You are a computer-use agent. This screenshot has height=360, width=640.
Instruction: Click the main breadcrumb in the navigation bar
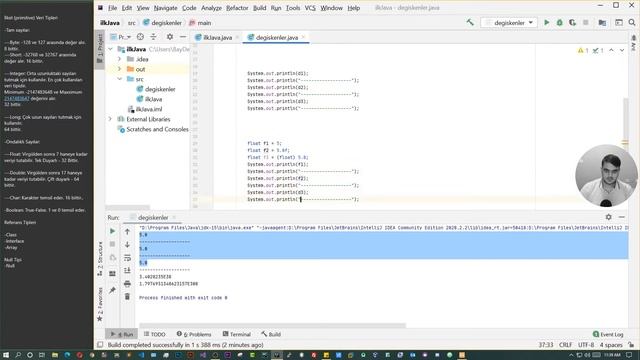tap(200, 23)
